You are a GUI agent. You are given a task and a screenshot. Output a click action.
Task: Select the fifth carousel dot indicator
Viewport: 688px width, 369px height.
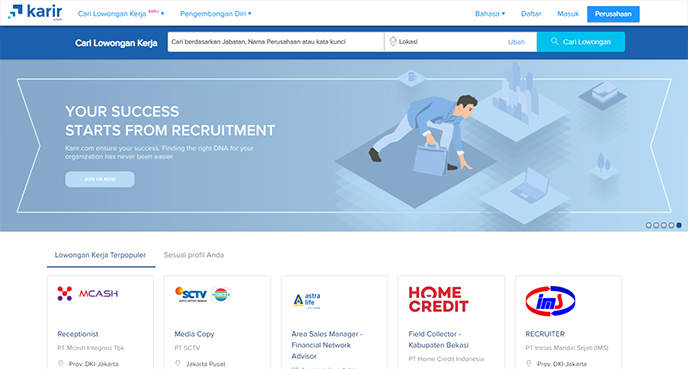click(x=679, y=225)
